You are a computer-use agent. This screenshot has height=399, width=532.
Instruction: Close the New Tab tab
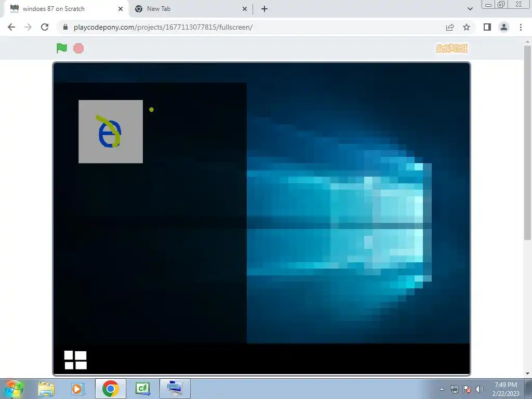(x=245, y=9)
